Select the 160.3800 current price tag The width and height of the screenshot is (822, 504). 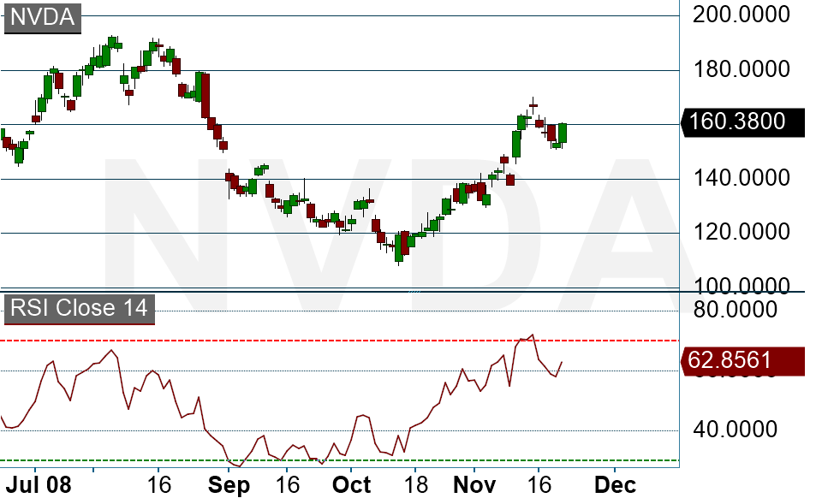pos(742,122)
